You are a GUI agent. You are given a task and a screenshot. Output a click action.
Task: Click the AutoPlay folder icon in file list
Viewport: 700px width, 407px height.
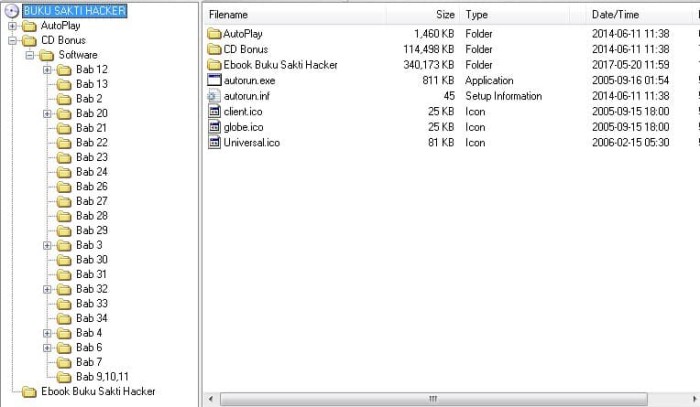coord(214,33)
